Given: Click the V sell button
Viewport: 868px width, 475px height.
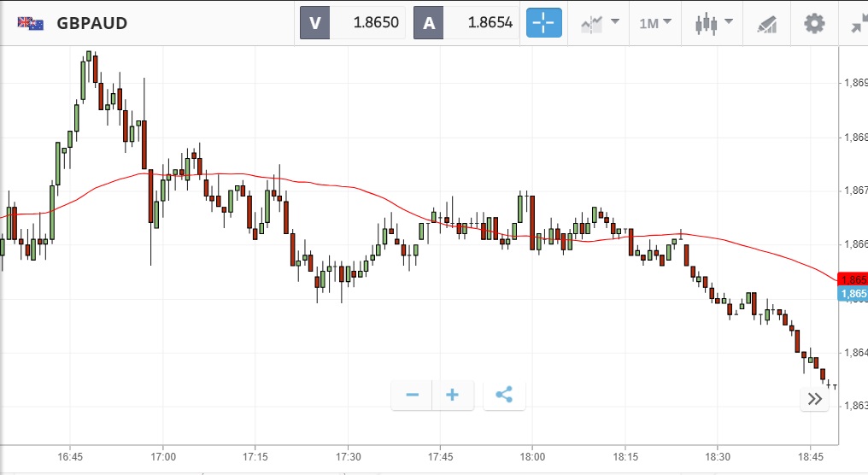Looking at the screenshot, I should [x=314, y=23].
